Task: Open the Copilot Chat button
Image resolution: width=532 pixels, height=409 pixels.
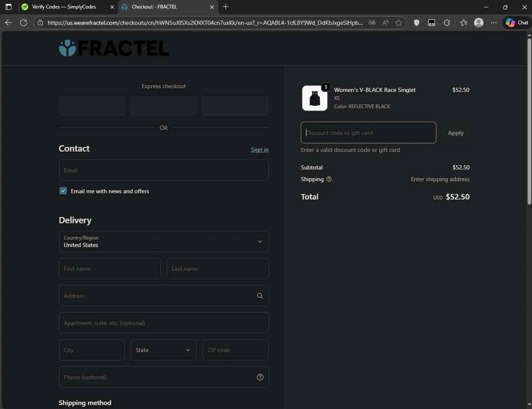Action: click(x=517, y=23)
